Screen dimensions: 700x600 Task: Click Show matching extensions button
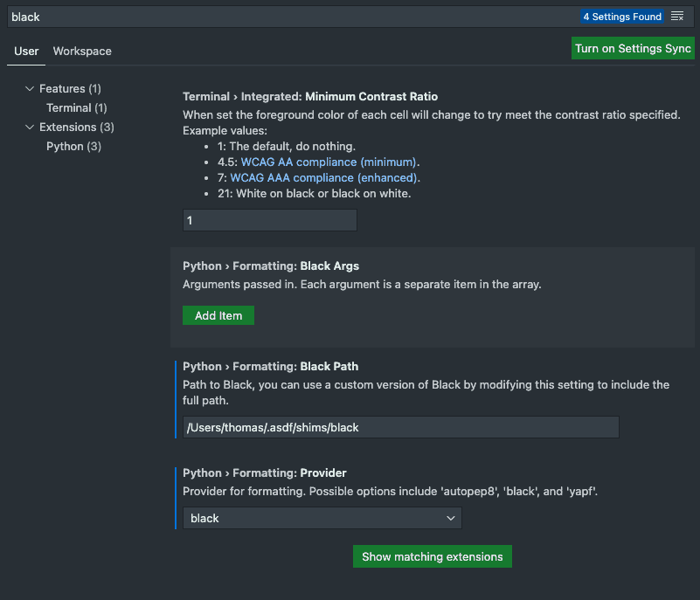coord(432,556)
